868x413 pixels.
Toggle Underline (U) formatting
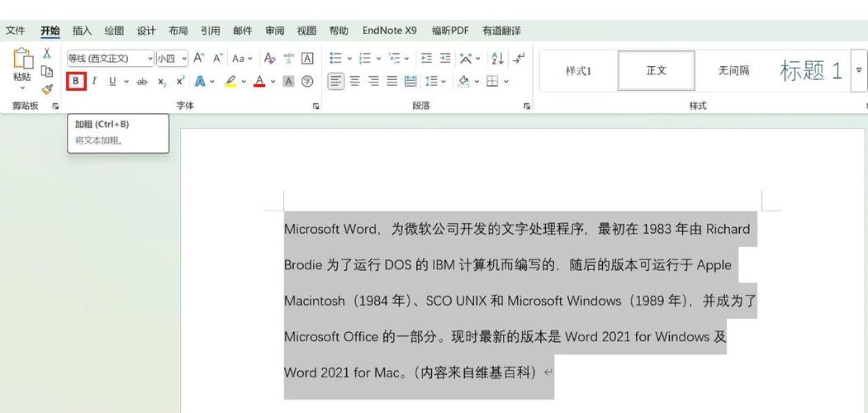pos(112,82)
